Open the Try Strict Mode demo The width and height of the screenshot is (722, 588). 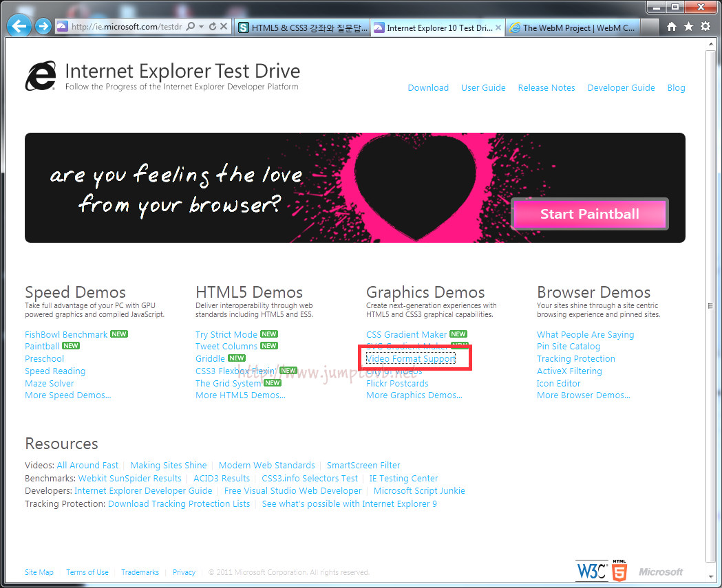coord(226,334)
